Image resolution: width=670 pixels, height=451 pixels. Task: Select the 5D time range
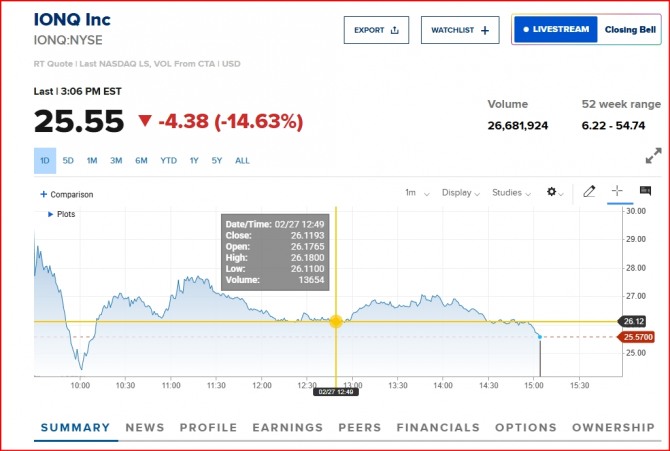click(x=68, y=161)
